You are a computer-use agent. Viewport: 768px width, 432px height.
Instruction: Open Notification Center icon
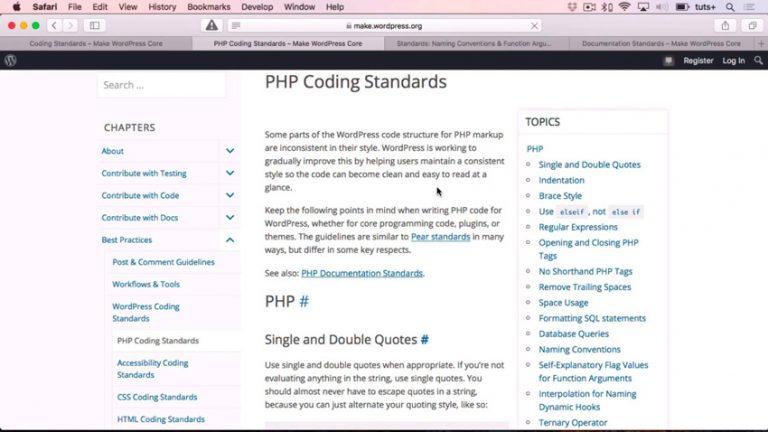pyautogui.click(x=749, y=7)
